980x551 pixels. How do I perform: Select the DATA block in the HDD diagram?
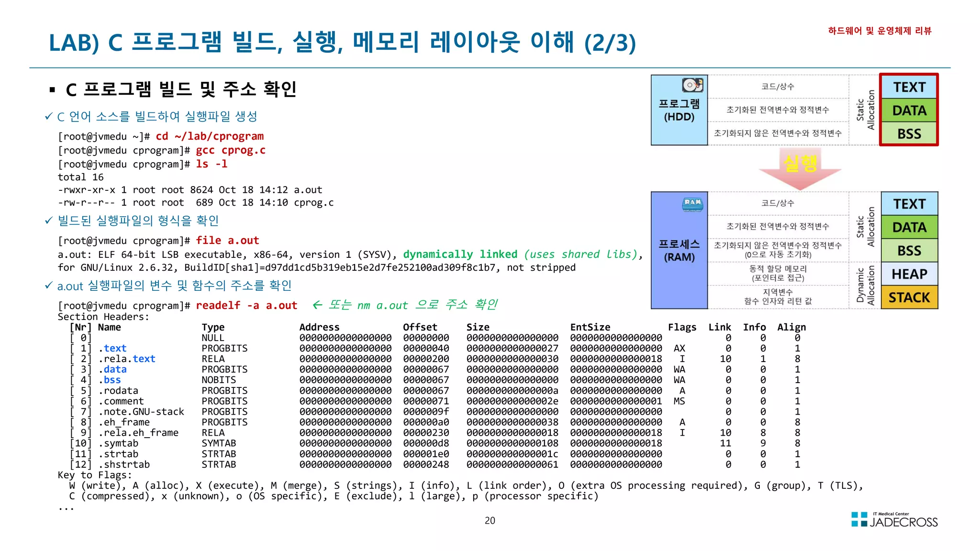click(909, 110)
